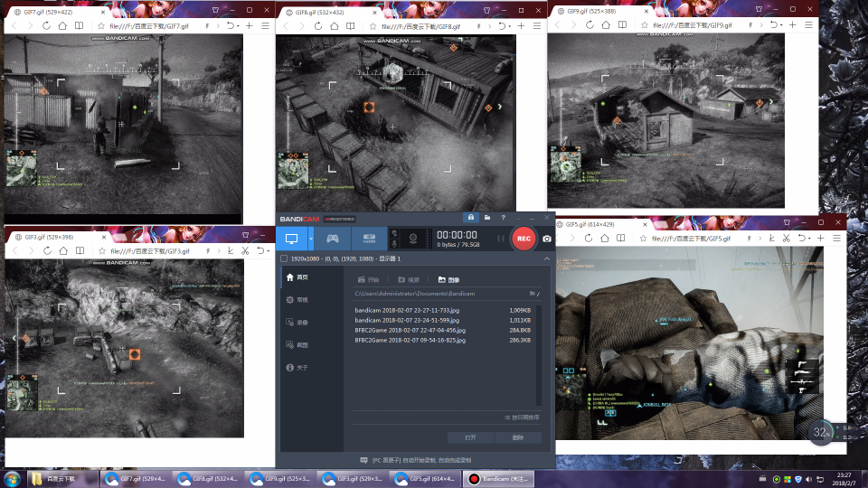Image resolution: width=868 pixels, height=488 pixels.
Task: Open General settings in Bandicam sidebar
Action: click(297, 300)
